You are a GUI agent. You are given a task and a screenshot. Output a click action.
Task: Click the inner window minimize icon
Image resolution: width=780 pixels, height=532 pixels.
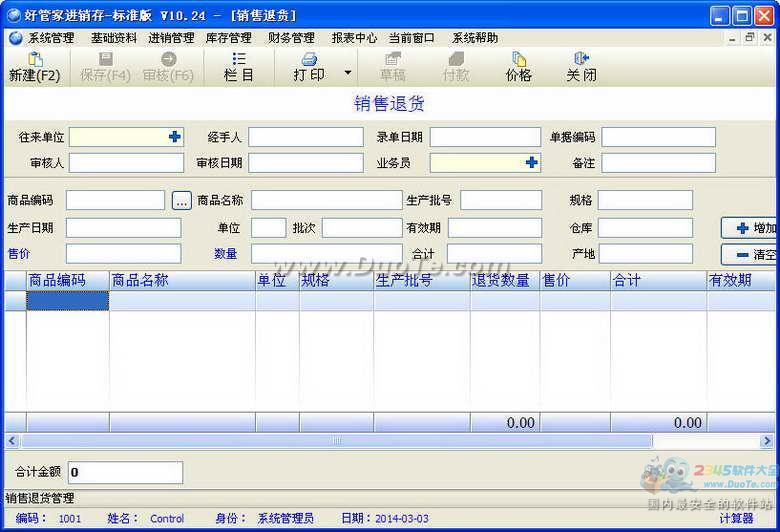[x=732, y=38]
